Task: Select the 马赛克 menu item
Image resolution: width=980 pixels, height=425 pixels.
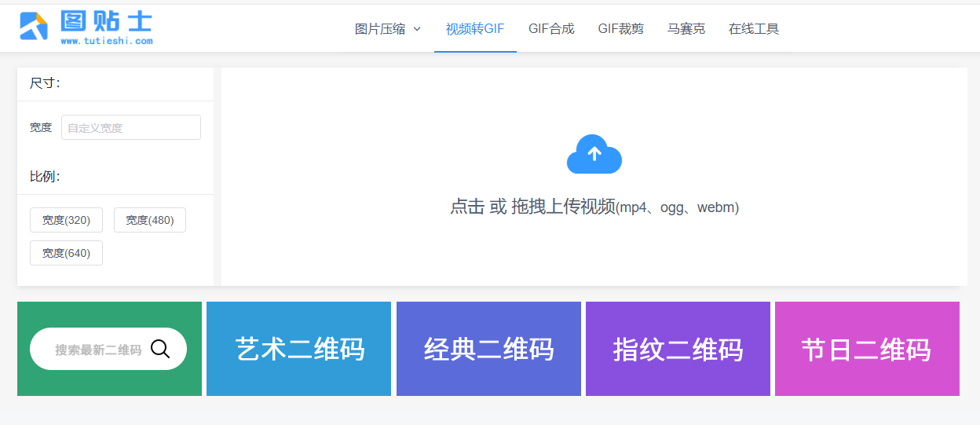Action: pyautogui.click(x=686, y=29)
